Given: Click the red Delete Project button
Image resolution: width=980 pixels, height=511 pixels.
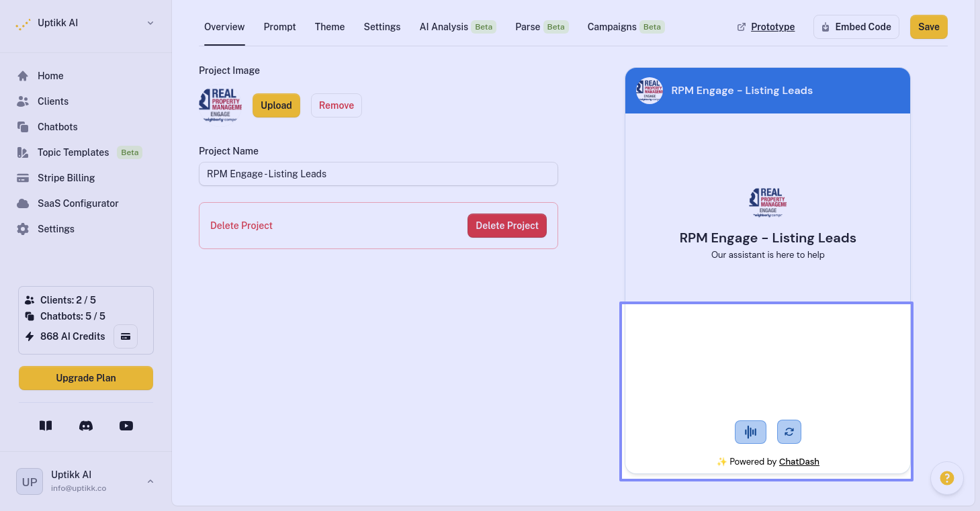Looking at the screenshot, I should coord(506,226).
